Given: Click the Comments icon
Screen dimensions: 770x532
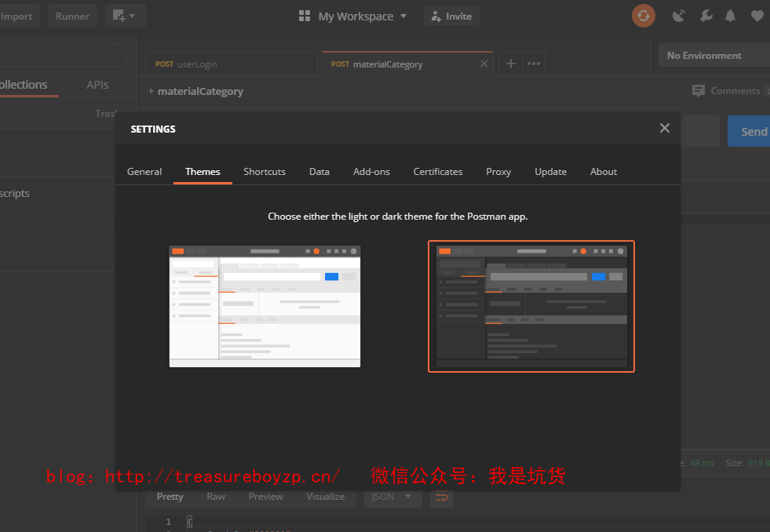Looking at the screenshot, I should 699,91.
